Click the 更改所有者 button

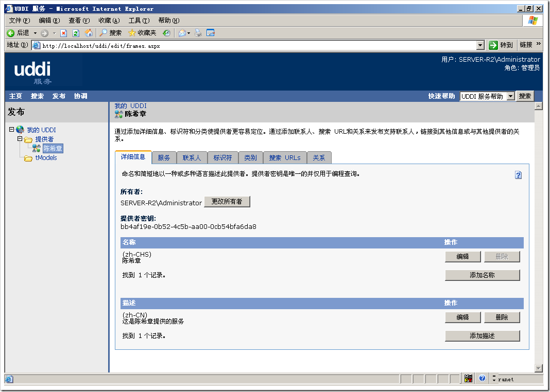pyautogui.click(x=227, y=202)
